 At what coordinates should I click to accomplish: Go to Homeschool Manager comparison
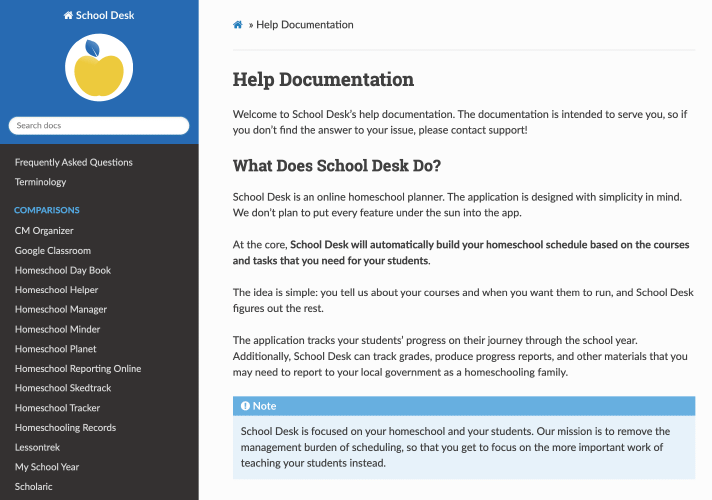coord(61,309)
